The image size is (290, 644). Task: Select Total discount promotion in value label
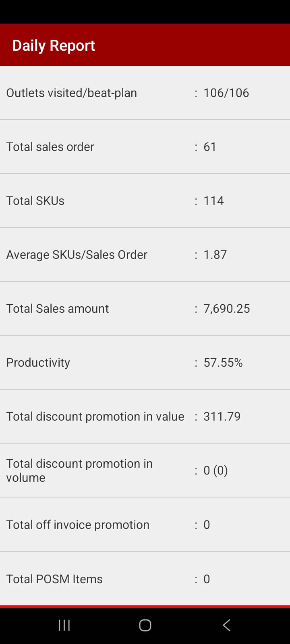[x=95, y=417]
